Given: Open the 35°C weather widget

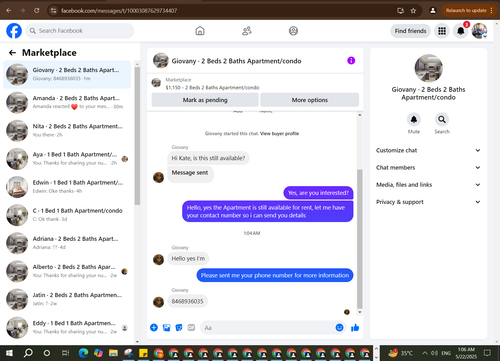Looking at the screenshot, I should coord(400,353).
